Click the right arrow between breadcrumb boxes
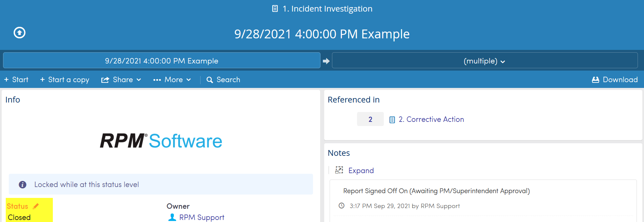The image size is (644, 222). [326, 61]
